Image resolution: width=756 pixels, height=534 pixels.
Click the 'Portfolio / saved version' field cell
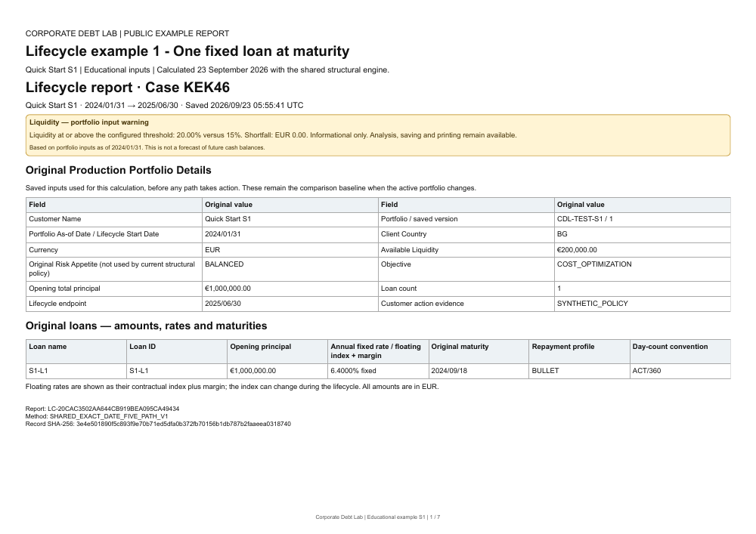pos(466,219)
